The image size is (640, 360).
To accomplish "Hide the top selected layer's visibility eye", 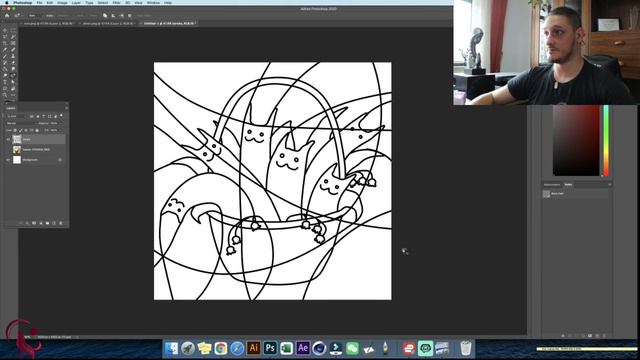I will click(8, 139).
